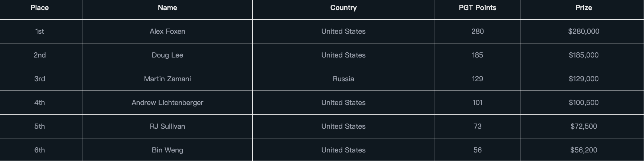This screenshot has width=644, height=161.
Task: Click the $56,200 prize cell
Action: tap(584, 150)
